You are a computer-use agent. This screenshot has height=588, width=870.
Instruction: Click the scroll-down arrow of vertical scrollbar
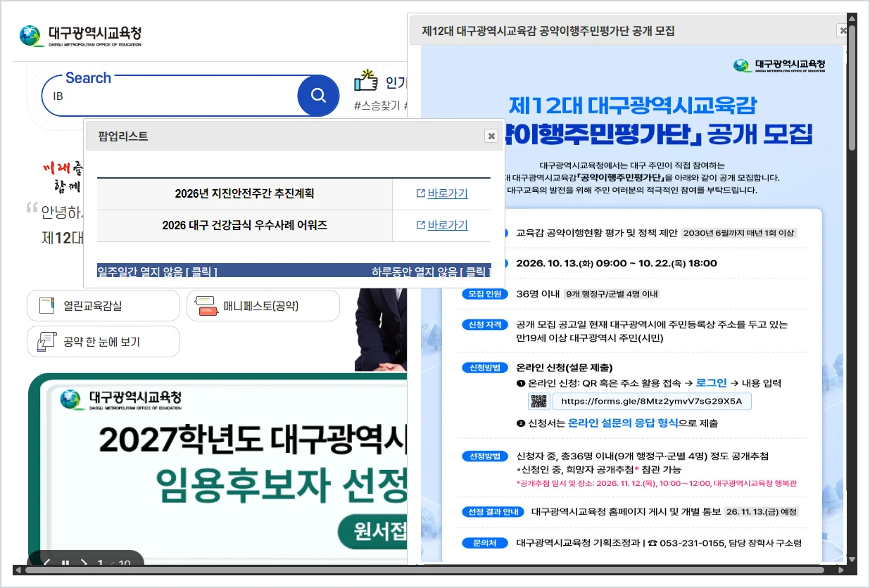[x=852, y=559]
